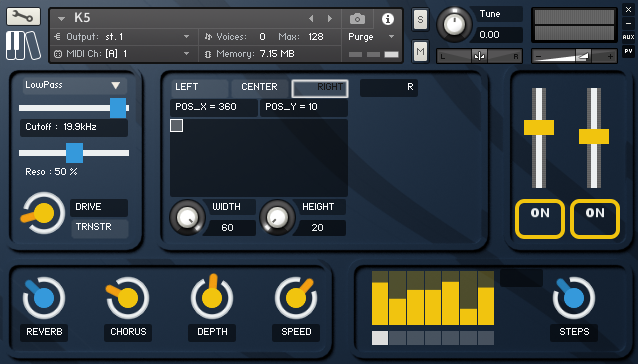This screenshot has width=638, height=364.
Task: Click the gray square in XY pad
Action: coord(177,126)
